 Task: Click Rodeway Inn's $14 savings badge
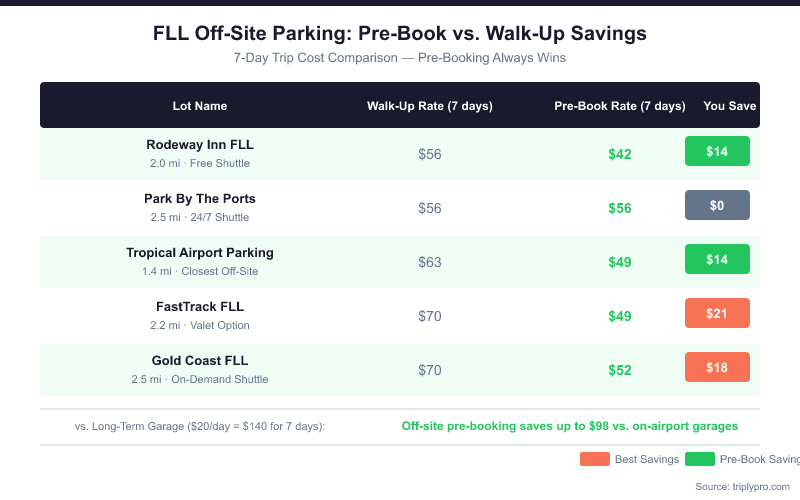(x=717, y=151)
